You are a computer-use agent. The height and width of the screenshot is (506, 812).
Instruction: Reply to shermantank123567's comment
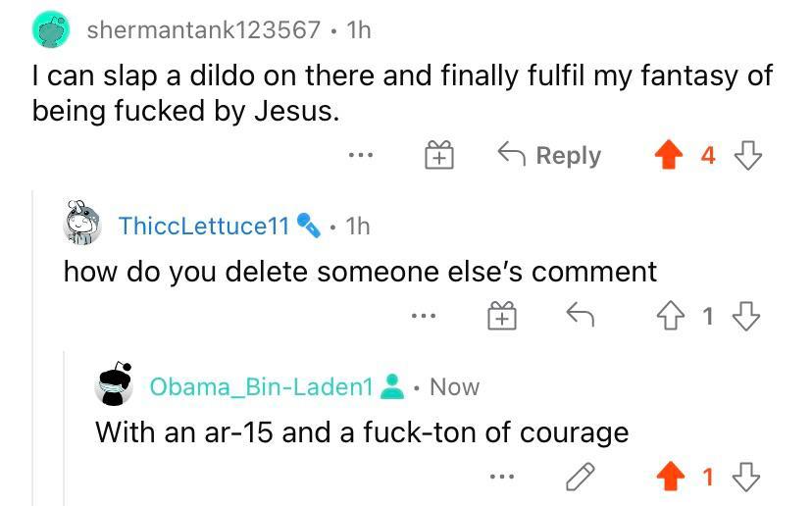tap(548, 155)
